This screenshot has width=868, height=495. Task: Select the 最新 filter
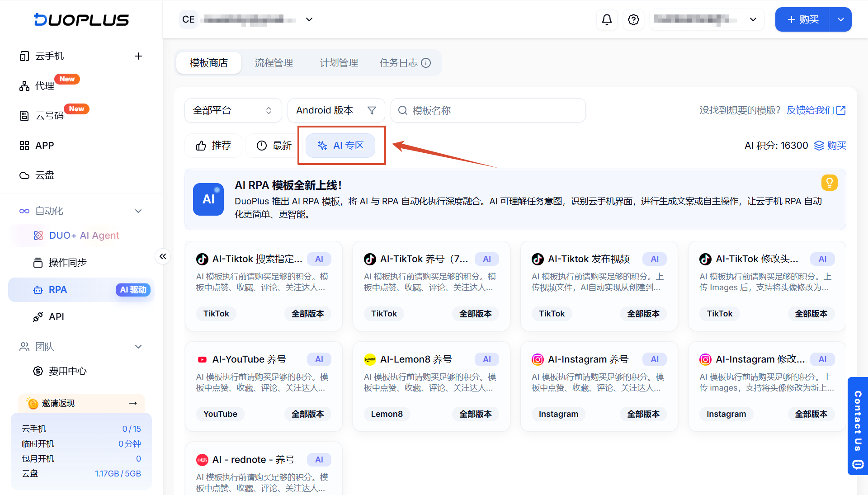click(274, 146)
